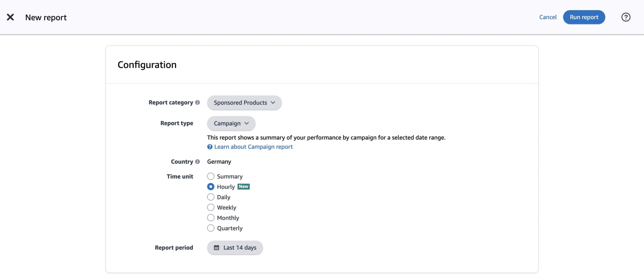
Task: Click the Report category info icon
Action: [197, 102]
